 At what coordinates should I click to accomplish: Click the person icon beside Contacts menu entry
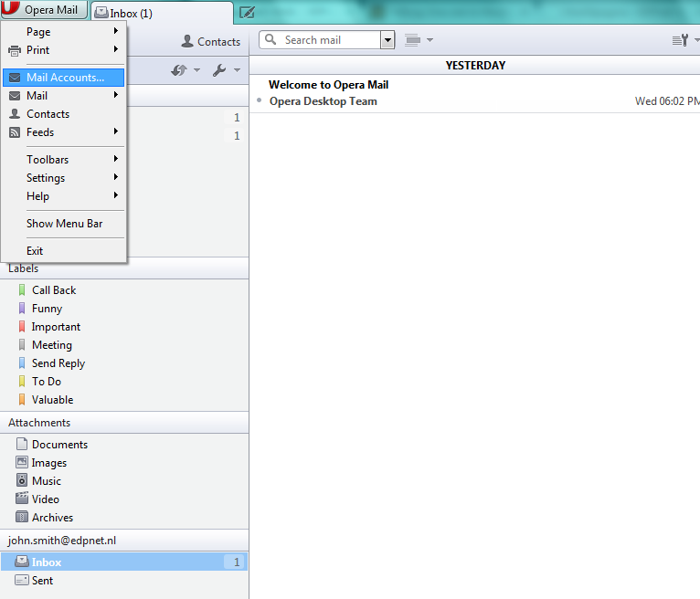pyautogui.click(x=15, y=114)
